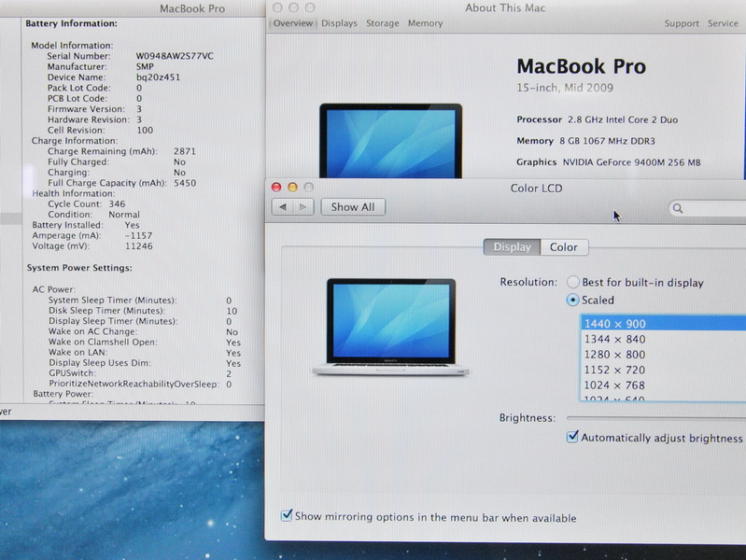Select the Scaled resolution option
This screenshot has height=560, width=746.
click(x=573, y=300)
